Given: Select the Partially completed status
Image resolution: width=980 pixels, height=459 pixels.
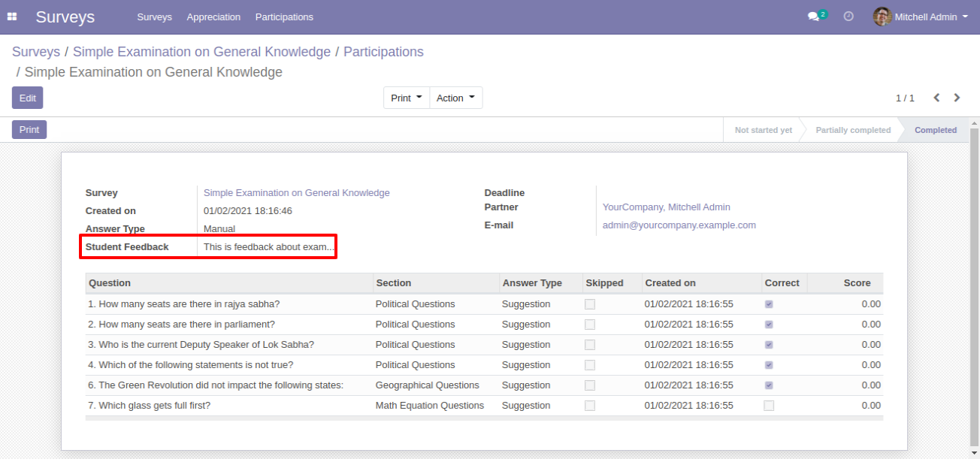Looking at the screenshot, I should pyautogui.click(x=853, y=130).
